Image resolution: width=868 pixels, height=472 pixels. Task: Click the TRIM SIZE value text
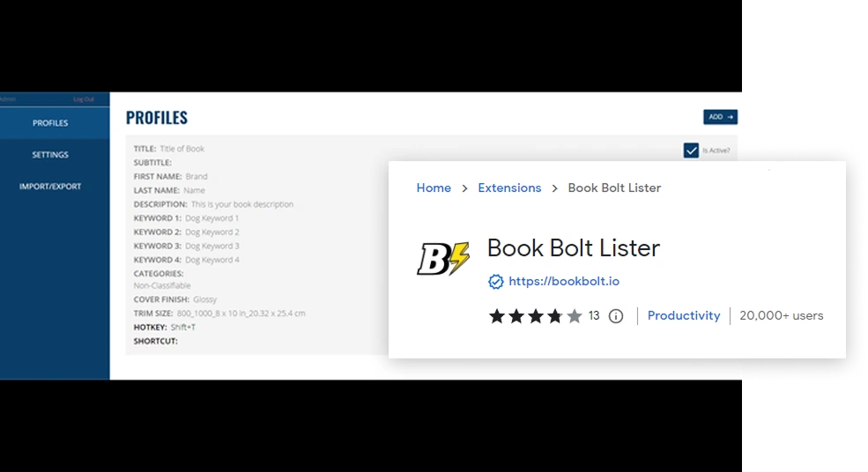pos(241,313)
